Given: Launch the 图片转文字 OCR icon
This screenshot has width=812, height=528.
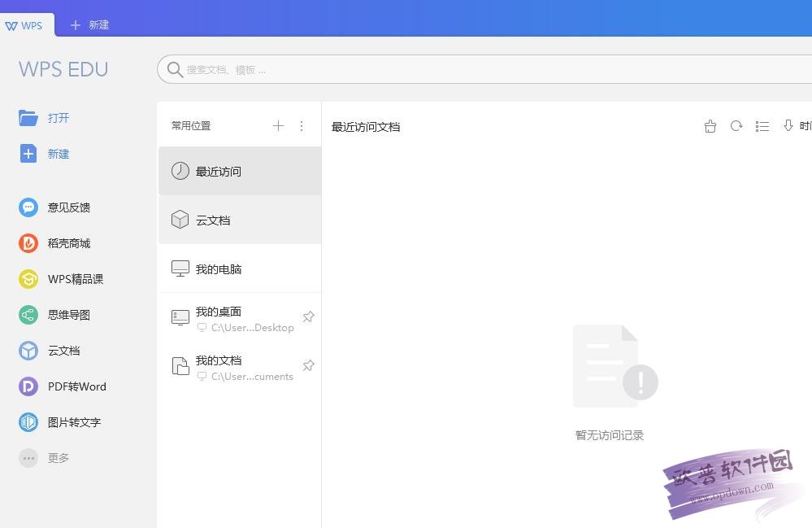Looking at the screenshot, I should 28,422.
